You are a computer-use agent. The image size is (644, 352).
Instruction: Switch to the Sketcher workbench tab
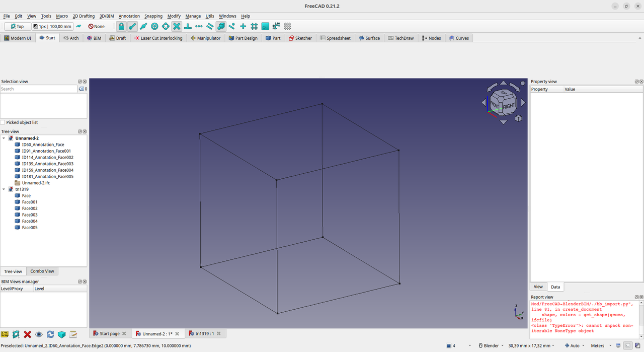300,38
